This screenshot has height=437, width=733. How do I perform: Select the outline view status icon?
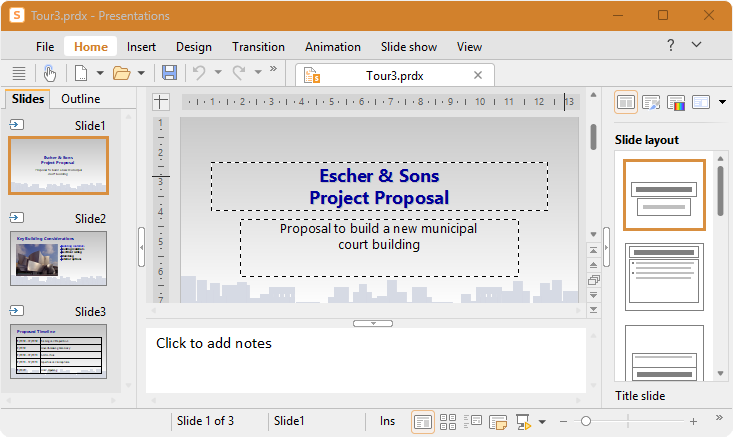pyautogui.click(x=473, y=422)
